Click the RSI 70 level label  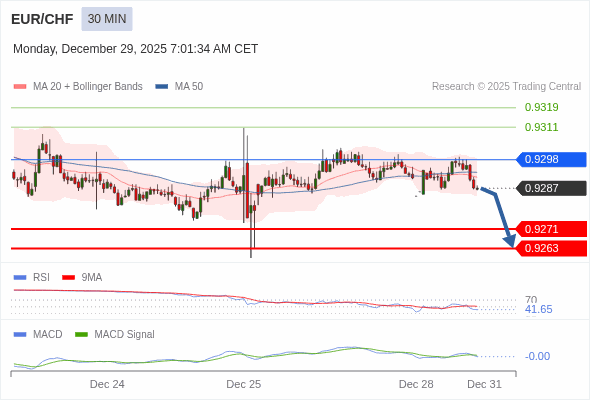click(531, 300)
